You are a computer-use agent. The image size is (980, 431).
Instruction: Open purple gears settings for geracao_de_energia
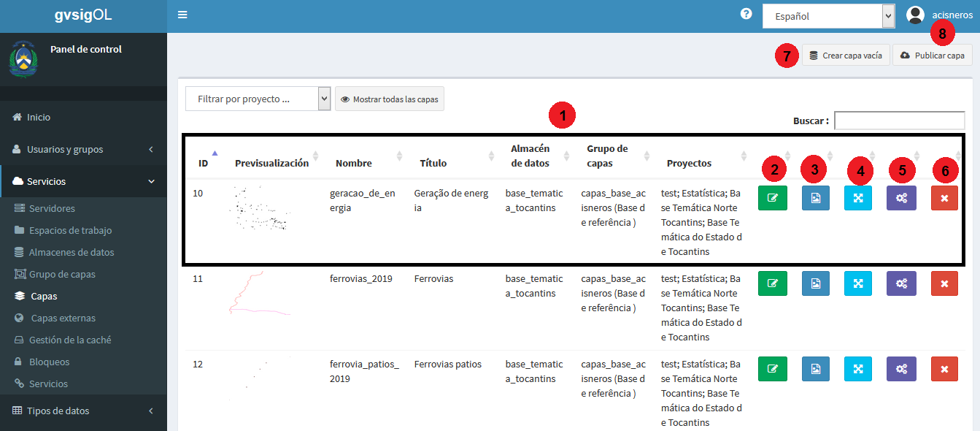[901, 198]
